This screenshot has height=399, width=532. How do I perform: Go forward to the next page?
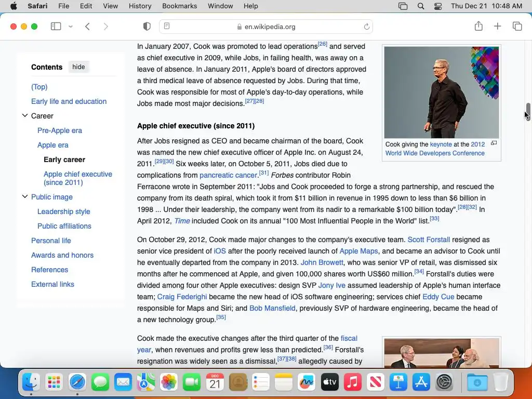click(106, 26)
